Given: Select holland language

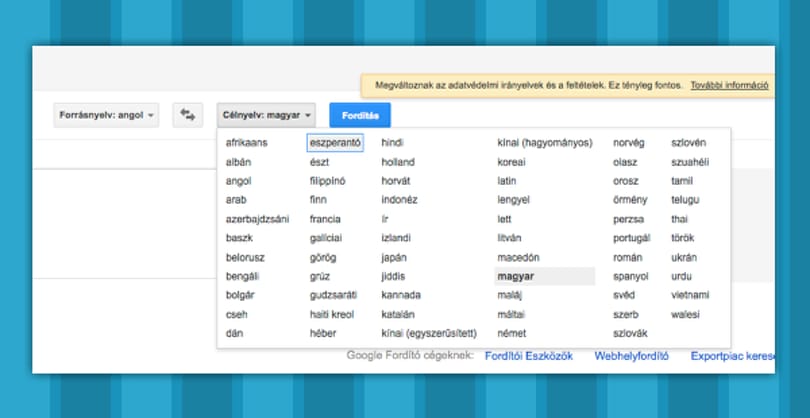Looking at the screenshot, I should coord(398,162).
